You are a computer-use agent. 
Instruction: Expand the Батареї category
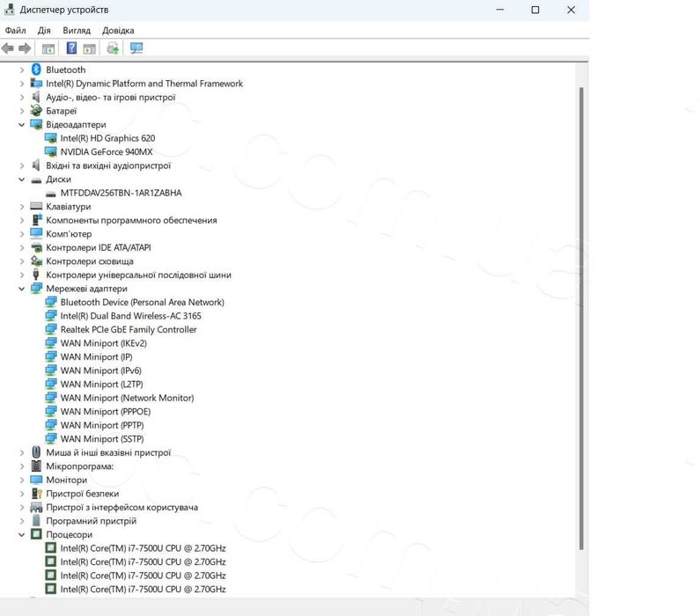(21, 111)
